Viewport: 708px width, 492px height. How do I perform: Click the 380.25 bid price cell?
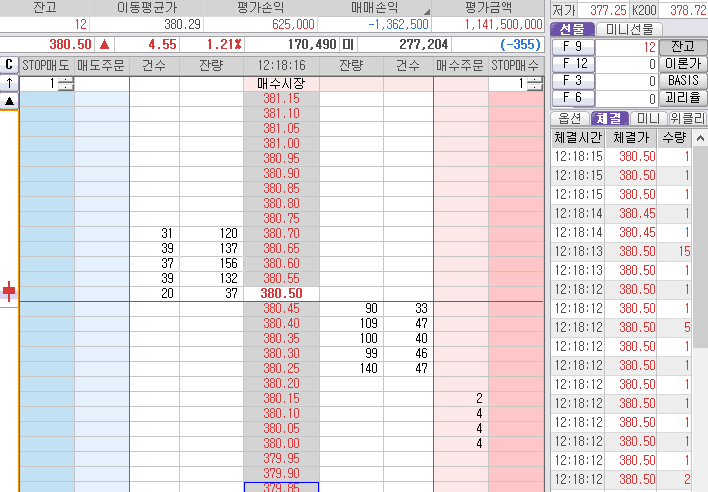(281, 368)
